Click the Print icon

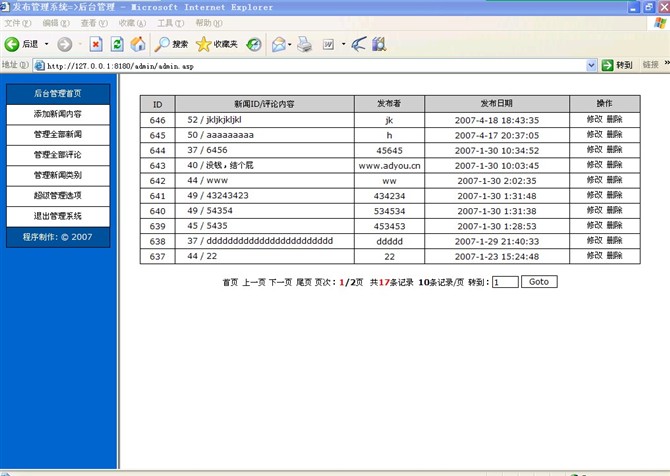click(304, 44)
